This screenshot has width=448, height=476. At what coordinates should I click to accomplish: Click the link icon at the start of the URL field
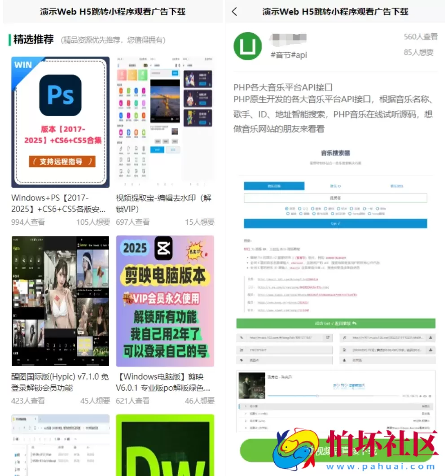[241, 337]
